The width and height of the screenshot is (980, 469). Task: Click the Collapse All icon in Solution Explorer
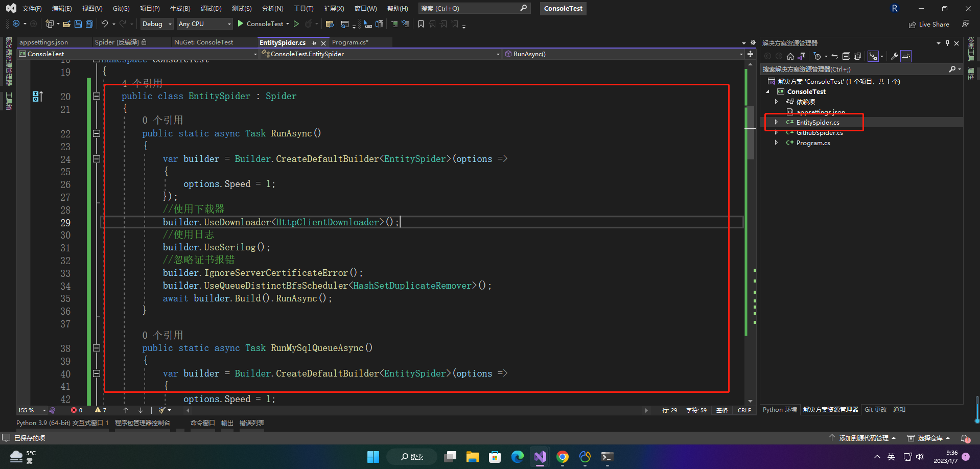click(x=846, y=56)
